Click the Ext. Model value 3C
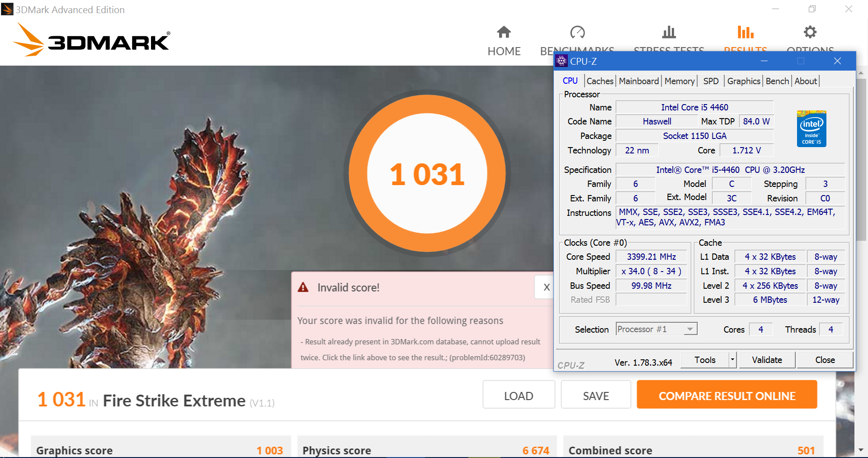The height and width of the screenshot is (458, 868). click(x=731, y=198)
